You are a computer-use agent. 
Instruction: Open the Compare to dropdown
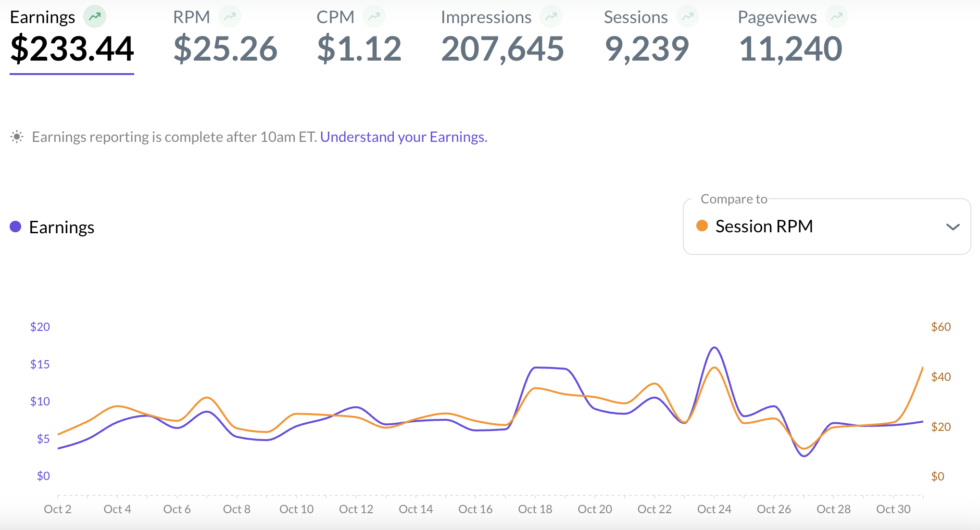click(x=826, y=227)
